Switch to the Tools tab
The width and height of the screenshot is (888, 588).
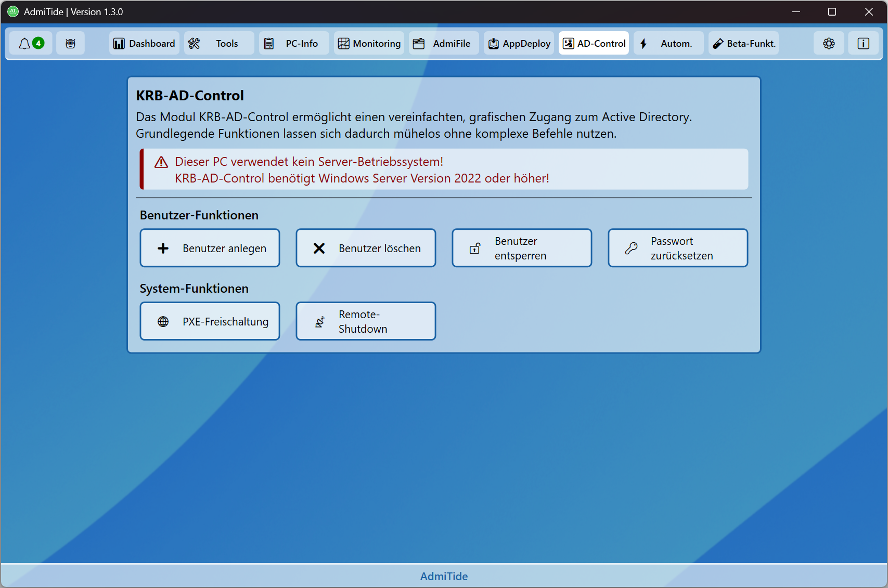[219, 43]
